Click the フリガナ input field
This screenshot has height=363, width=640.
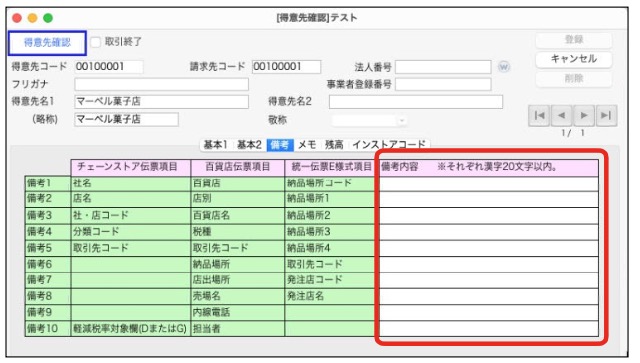(161, 85)
